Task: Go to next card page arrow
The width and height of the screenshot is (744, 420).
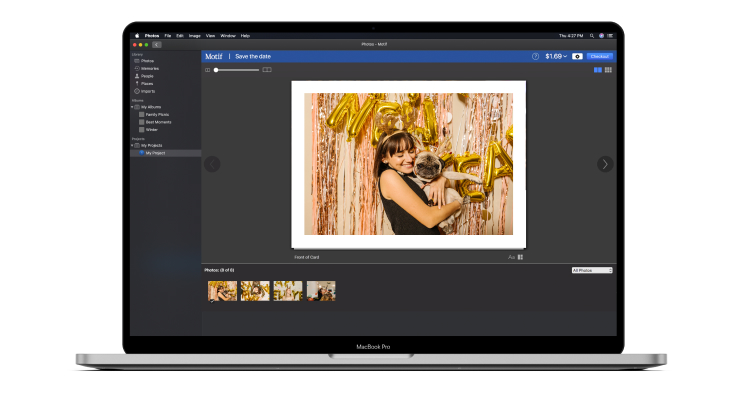Action: pyautogui.click(x=604, y=164)
